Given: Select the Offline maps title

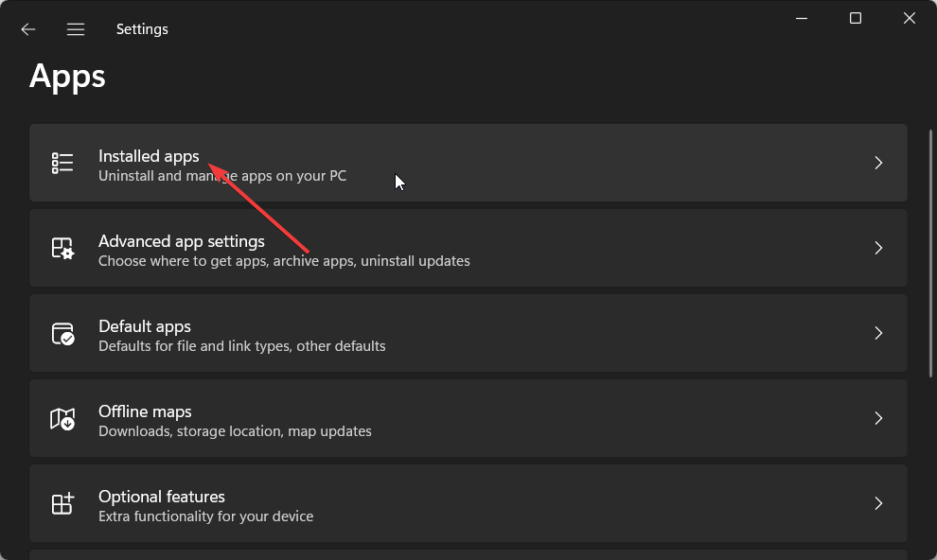Looking at the screenshot, I should [145, 411].
